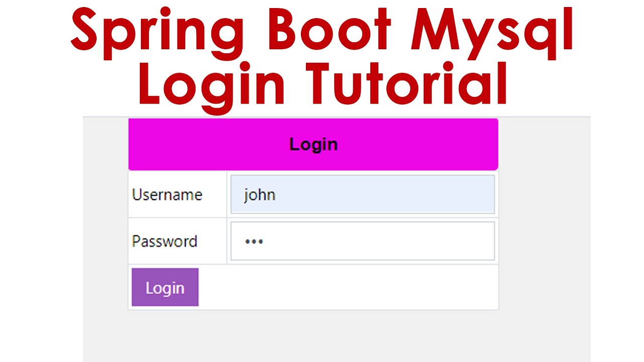Click gray area below the login form

click(x=312, y=337)
